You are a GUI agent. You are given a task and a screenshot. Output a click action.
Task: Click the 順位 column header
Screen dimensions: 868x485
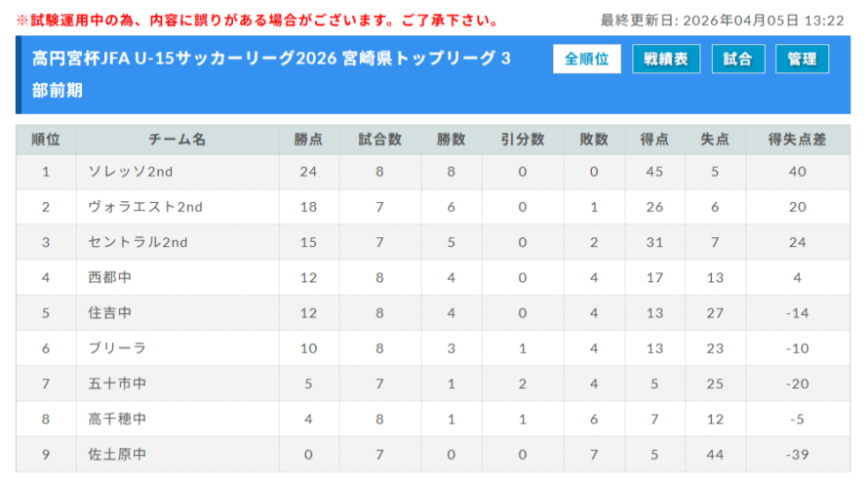(46, 140)
